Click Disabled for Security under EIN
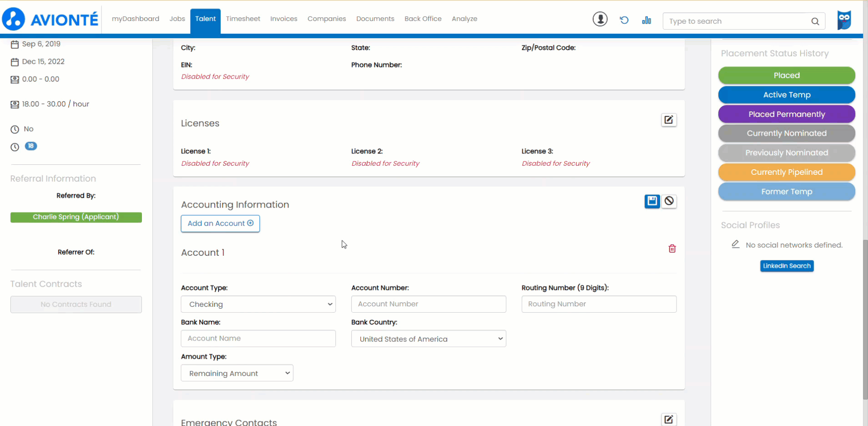Viewport: 868px width, 426px height. (x=215, y=76)
